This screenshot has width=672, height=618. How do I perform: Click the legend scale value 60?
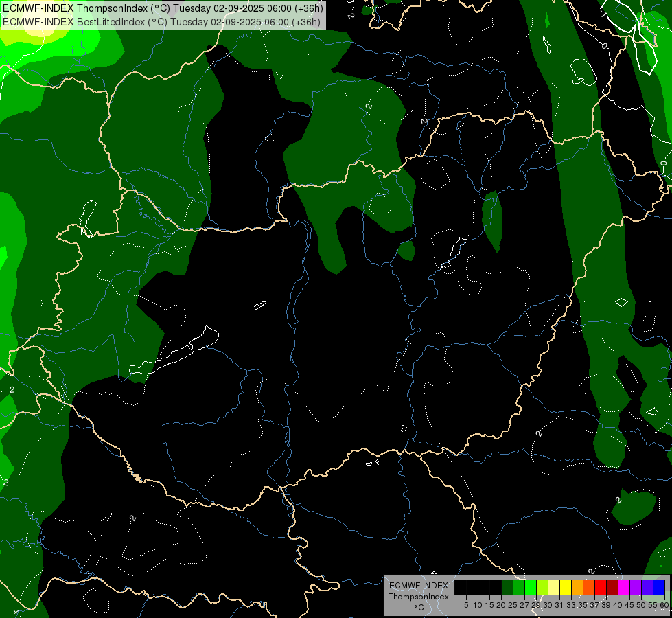pos(664,605)
